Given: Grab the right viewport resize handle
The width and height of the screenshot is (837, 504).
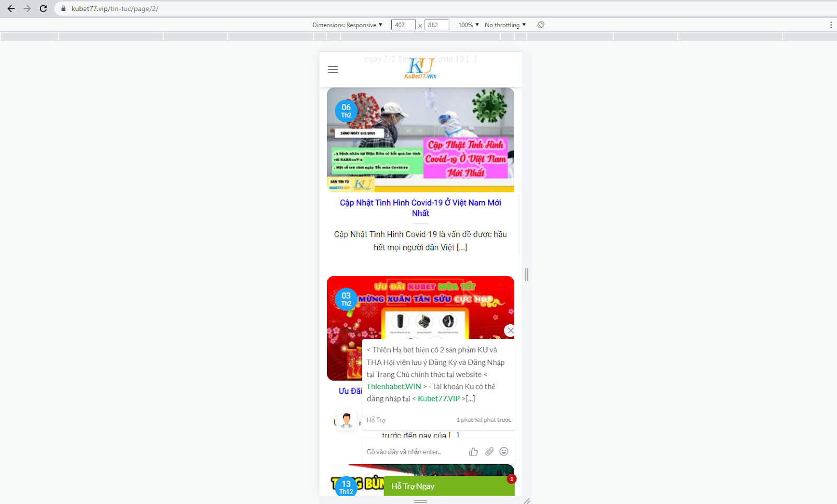Looking at the screenshot, I should click(x=527, y=274).
